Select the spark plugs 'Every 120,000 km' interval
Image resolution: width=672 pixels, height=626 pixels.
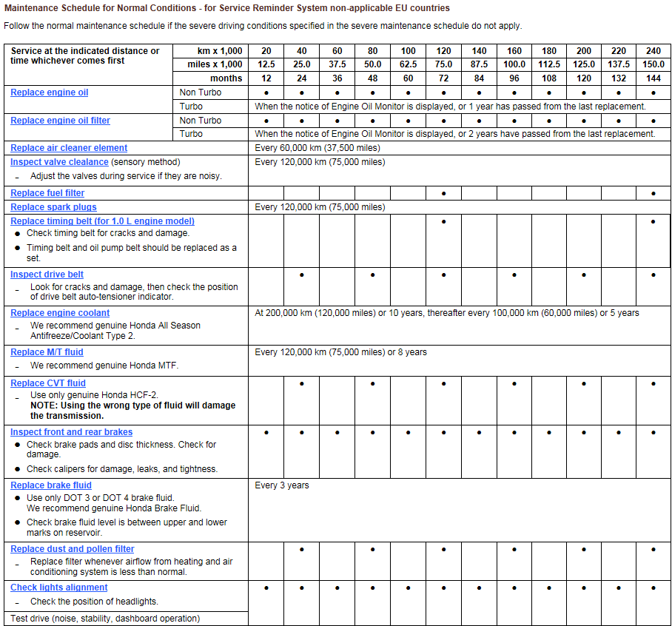[x=320, y=207]
